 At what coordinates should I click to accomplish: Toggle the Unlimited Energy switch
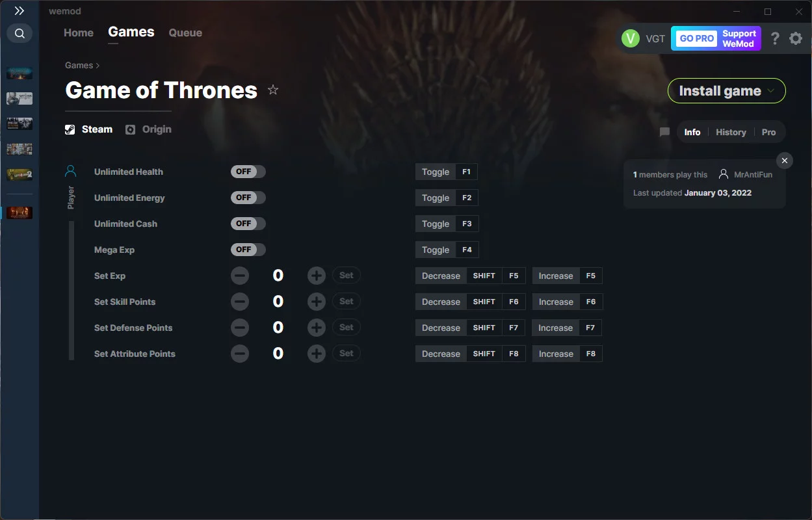coord(248,198)
